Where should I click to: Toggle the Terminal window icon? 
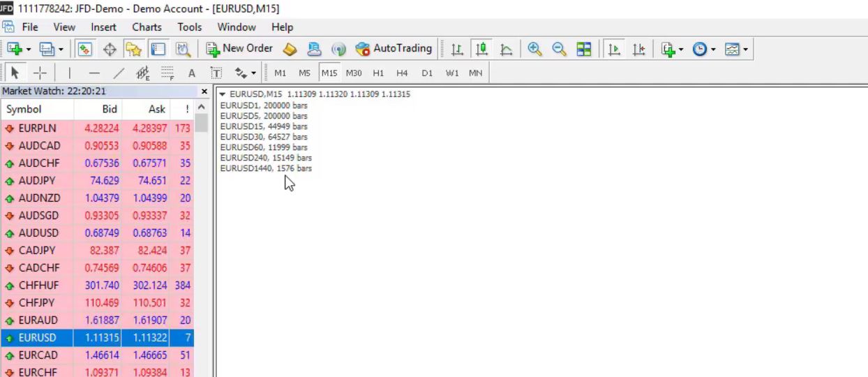[158, 49]
